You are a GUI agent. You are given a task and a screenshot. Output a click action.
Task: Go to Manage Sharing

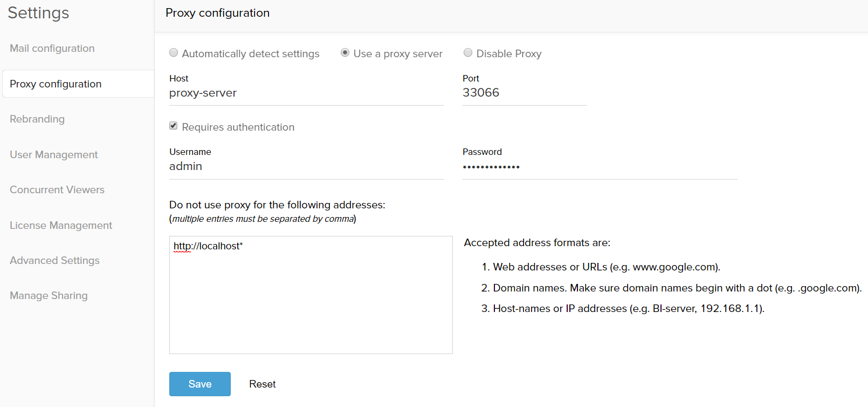49,296
